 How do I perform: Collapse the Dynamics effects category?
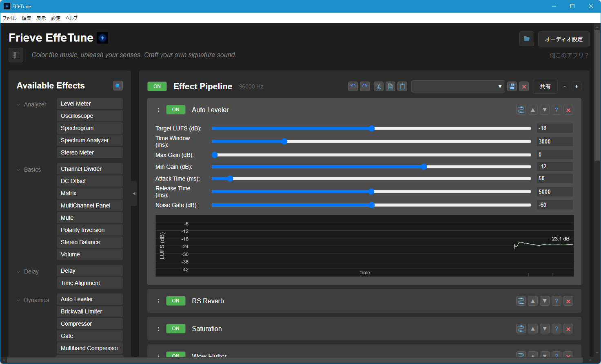[x=18, y=300]
